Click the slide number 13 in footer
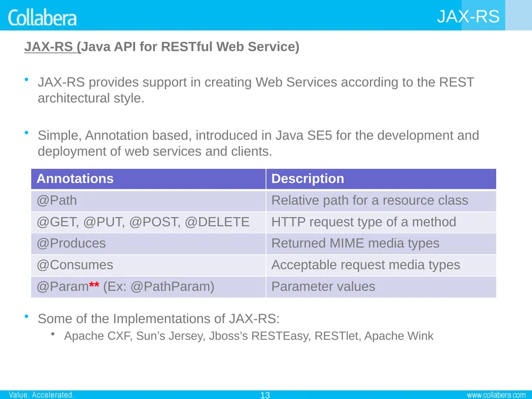The image size is (532, 399). point(265,395)
